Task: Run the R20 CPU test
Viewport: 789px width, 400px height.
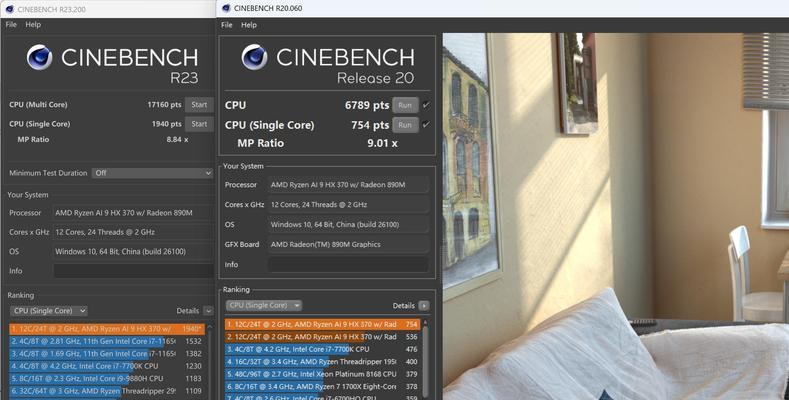Action: (x=405, y=105)
